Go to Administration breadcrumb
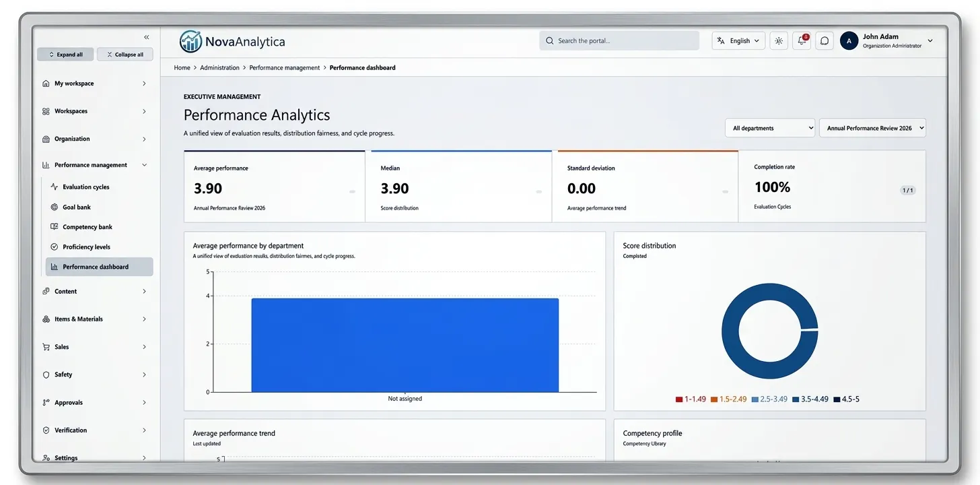This screenshot has width=980, height=485. [220, 68]
